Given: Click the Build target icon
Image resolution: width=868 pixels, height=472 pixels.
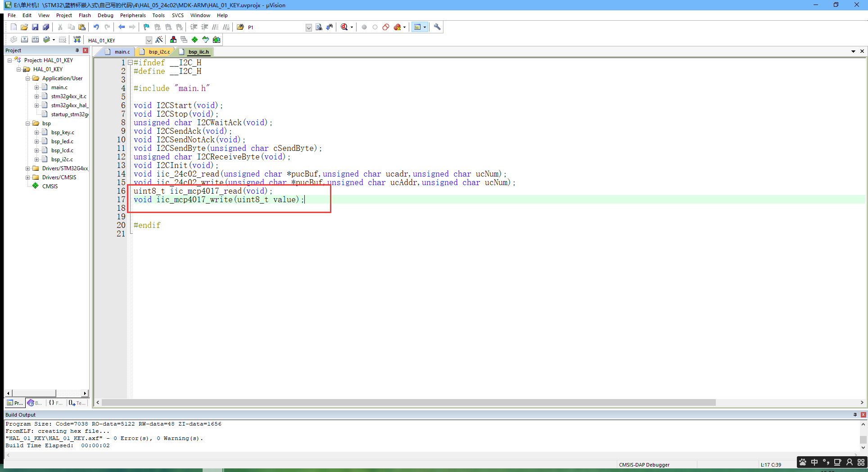Looking at the screenshot, I should [25, 40].
